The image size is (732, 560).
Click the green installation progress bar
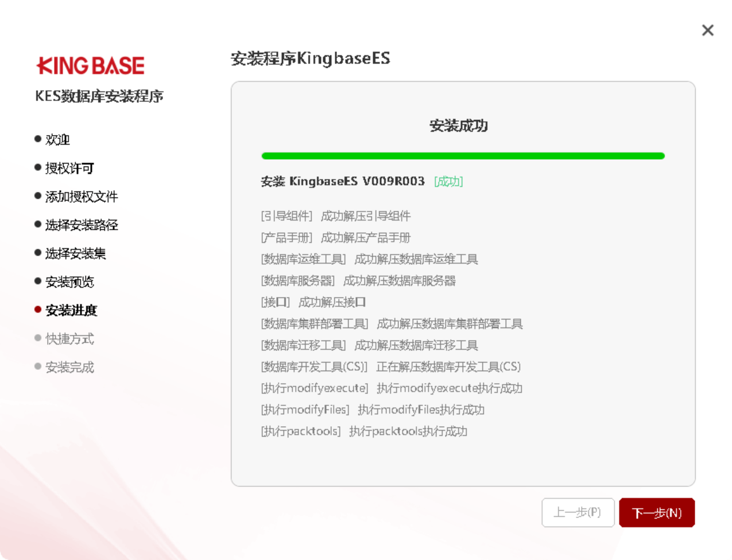463,156
